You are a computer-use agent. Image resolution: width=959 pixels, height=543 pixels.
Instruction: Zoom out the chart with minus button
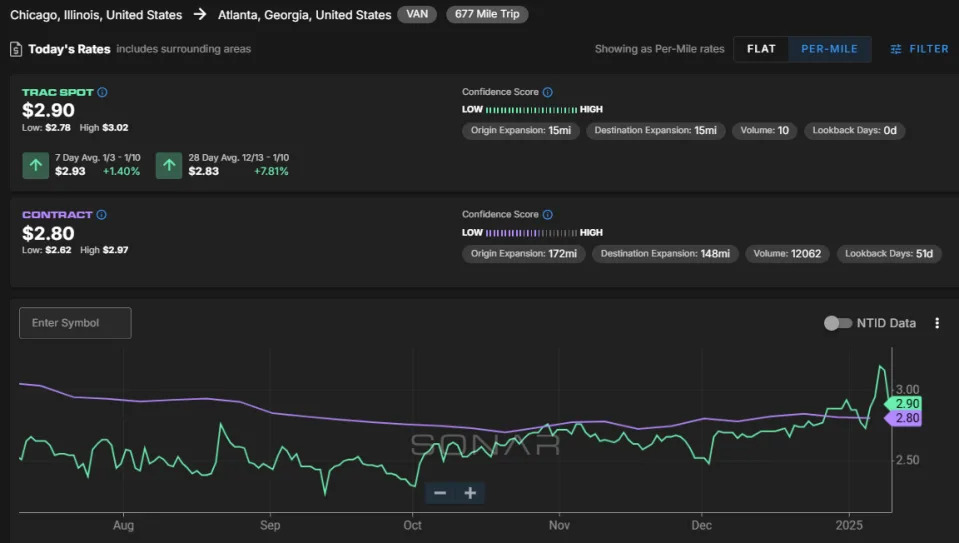pos(440,493)
